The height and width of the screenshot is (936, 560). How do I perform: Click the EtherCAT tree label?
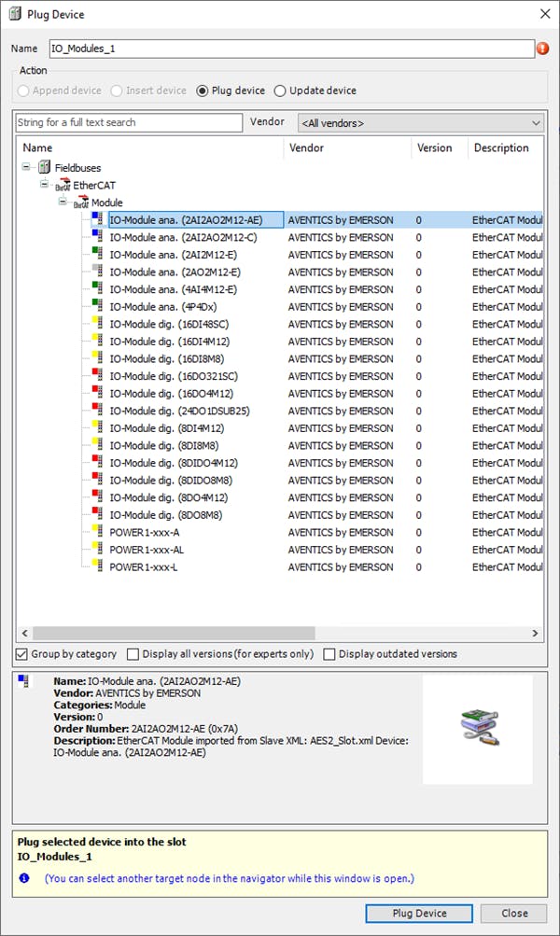(x=94, y=185)
